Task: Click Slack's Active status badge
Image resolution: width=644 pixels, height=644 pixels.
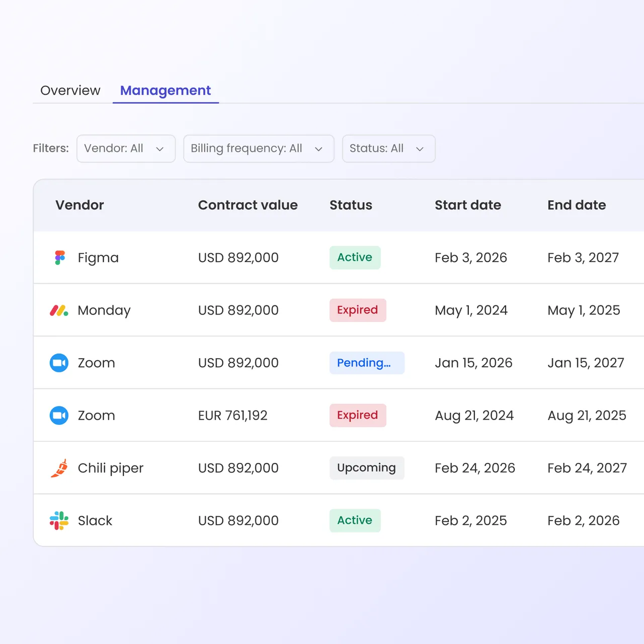Action: pos(355,521)
